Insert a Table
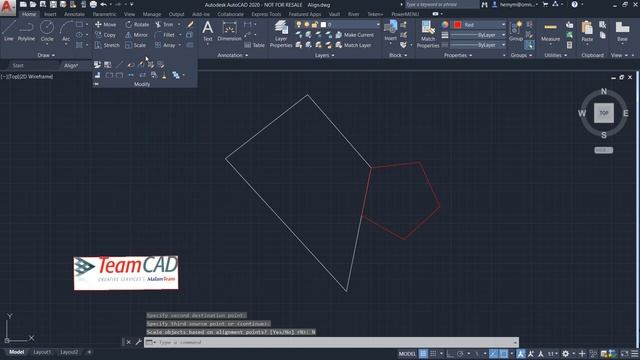This screenshot has height=360, width=640. 255,45
